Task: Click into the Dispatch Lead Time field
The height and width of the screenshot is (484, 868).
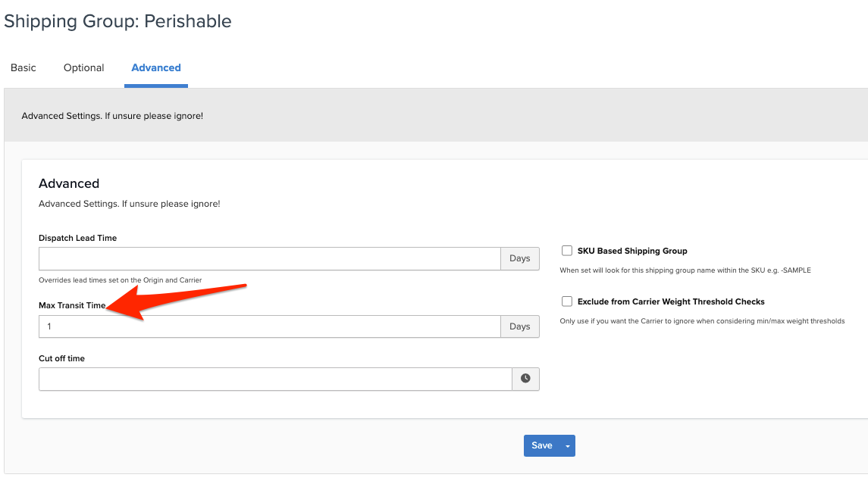Action: pos(269,258)
